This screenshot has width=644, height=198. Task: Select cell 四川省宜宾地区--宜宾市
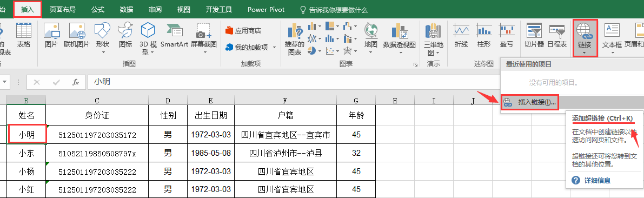pyautogui.click(x=286, y=134)
